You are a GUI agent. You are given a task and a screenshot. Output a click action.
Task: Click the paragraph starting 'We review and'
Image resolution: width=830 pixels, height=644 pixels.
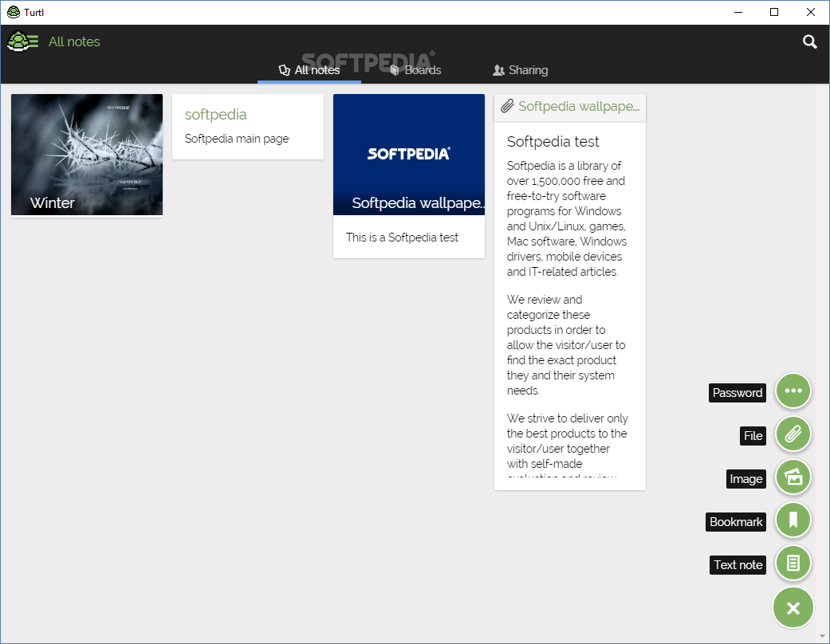566,345
